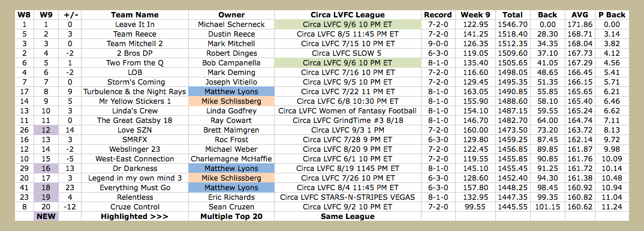Select Team Mitchell 2 record 9-0-0
644x231 pixels.
pyautogui.click(x=438, y=44)
